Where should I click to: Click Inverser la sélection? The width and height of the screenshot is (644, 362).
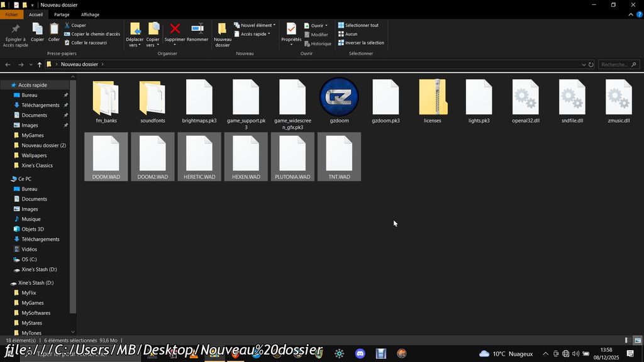pyautogui.click(x=364, y=43)
